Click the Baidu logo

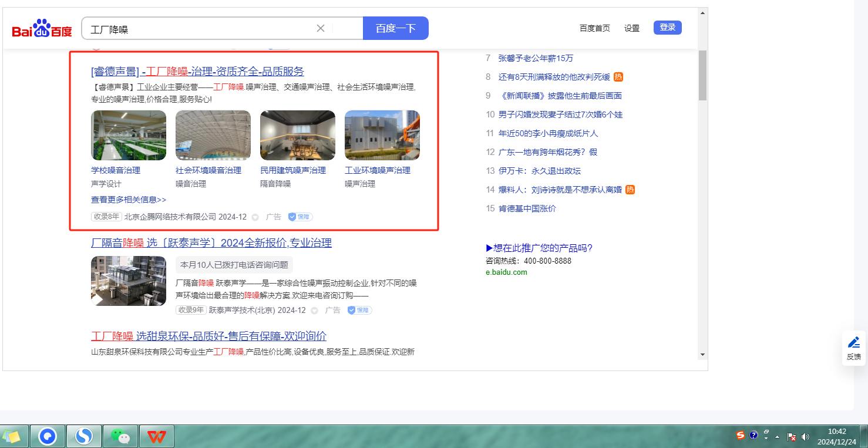[42, 28]
